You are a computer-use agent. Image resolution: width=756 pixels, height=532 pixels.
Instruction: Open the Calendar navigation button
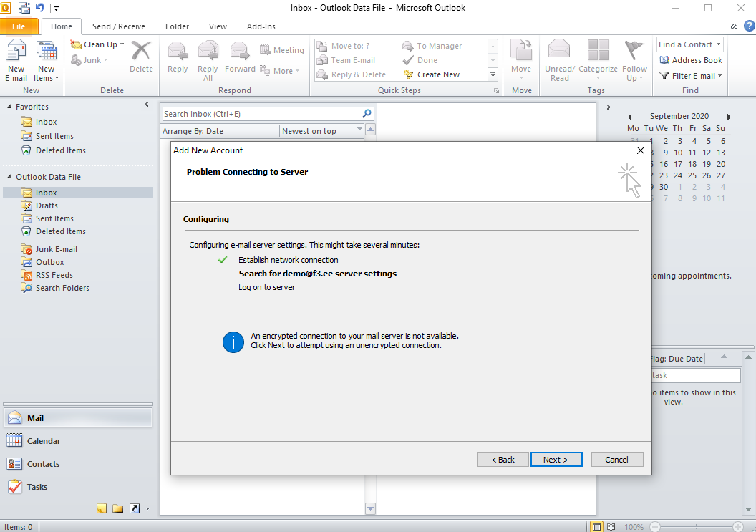tap(78, 441)
